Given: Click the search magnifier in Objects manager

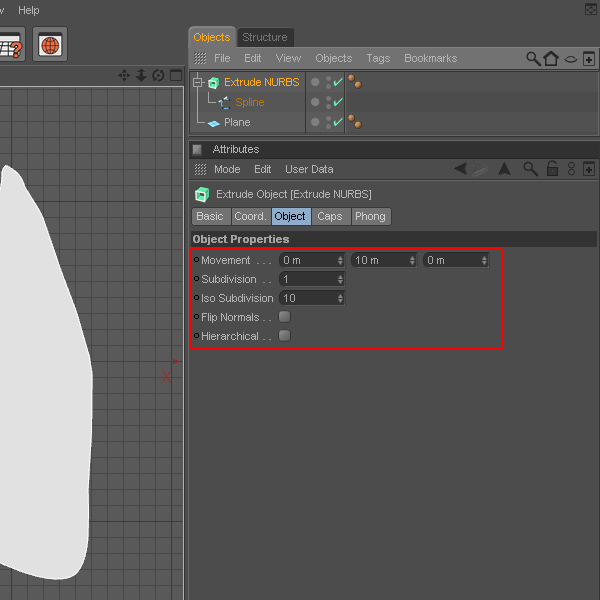Looking at the screenshot, I should [533, 59].
